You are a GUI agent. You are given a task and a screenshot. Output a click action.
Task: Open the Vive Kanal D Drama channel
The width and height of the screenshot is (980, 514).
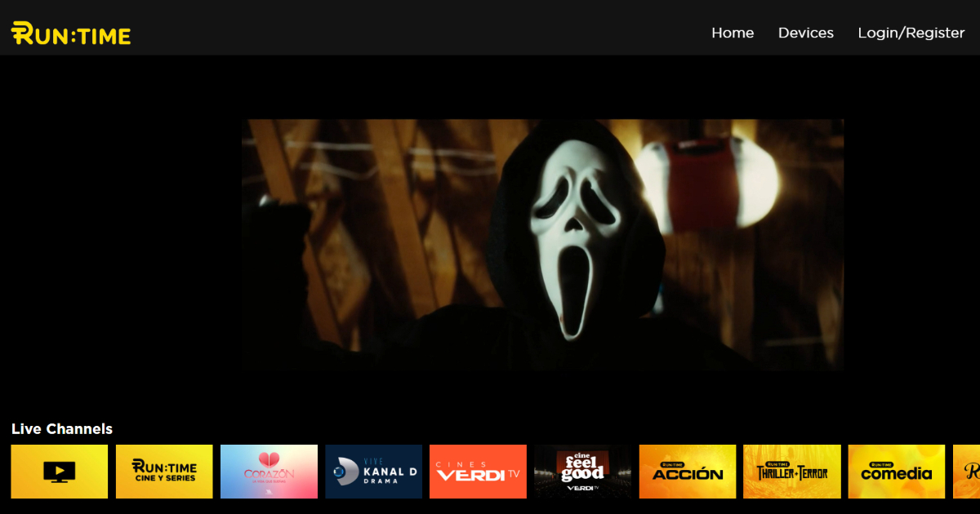[x=373, y=472]
